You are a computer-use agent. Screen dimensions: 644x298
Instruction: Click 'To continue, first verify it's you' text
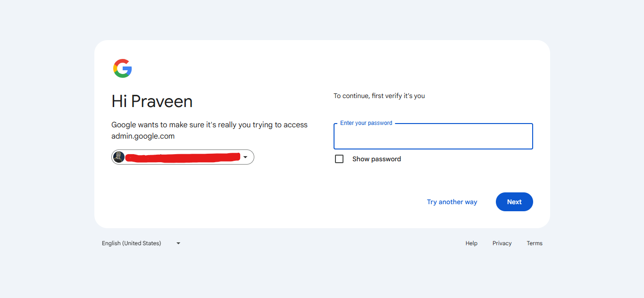(x=379, y=96)
